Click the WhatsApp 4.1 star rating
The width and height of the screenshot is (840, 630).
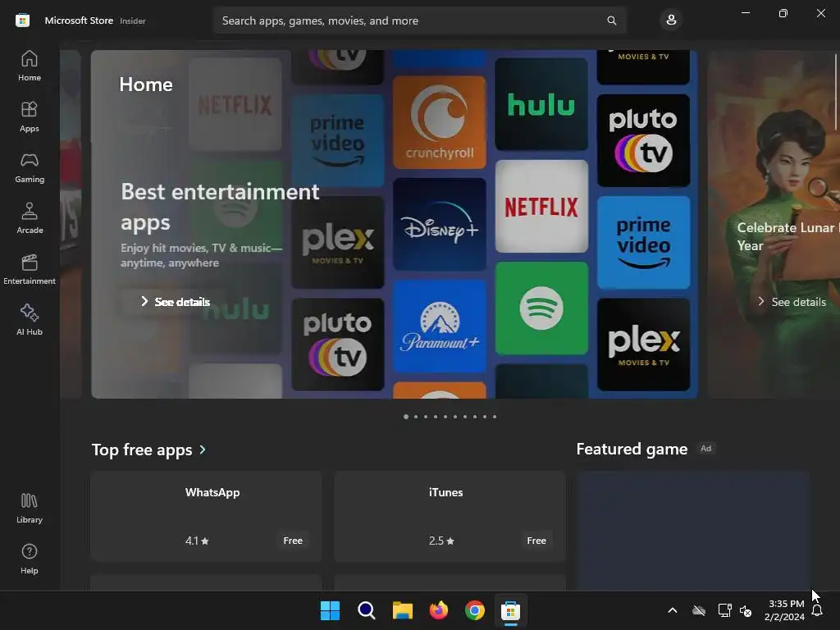(x=197, y=541)
